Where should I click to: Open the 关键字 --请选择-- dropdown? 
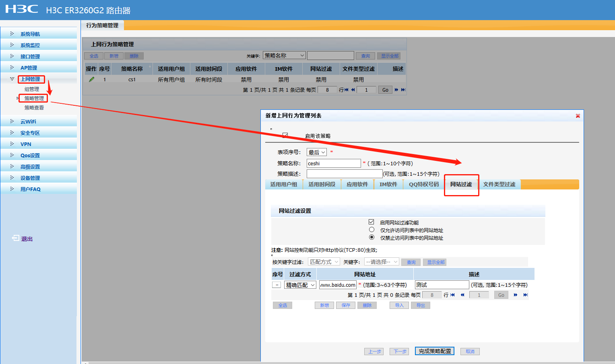click(x=382, y=262)
